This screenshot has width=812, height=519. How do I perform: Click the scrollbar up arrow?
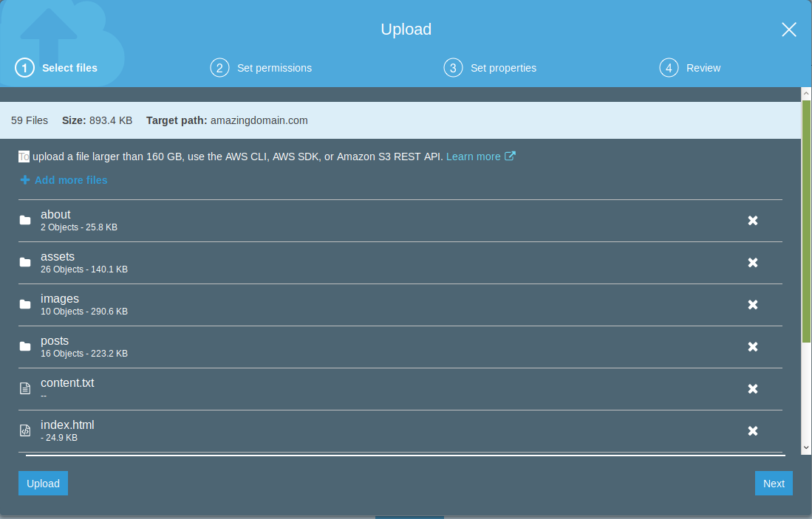pos(806,94)
